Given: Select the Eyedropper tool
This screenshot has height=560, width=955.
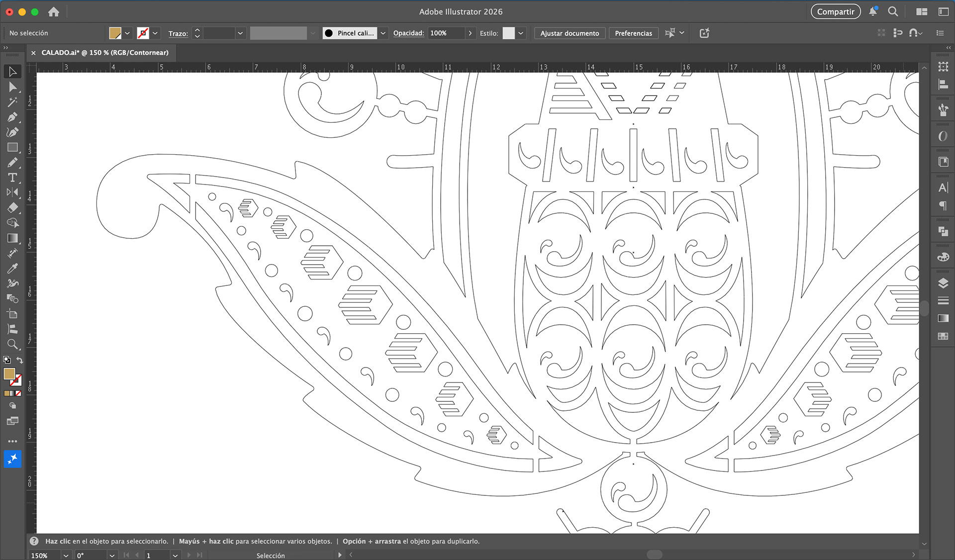Looking at the screenshot, I should pos(12,269).
